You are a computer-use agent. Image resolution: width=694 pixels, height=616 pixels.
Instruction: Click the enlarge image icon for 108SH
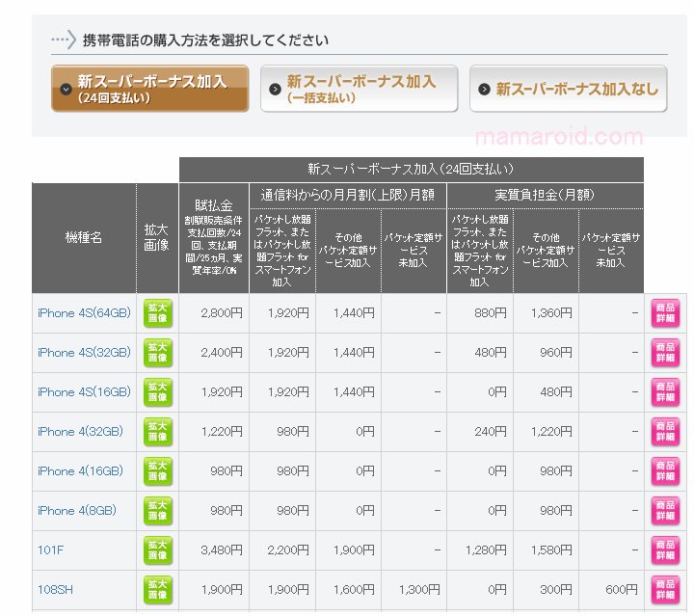(157, 589)
